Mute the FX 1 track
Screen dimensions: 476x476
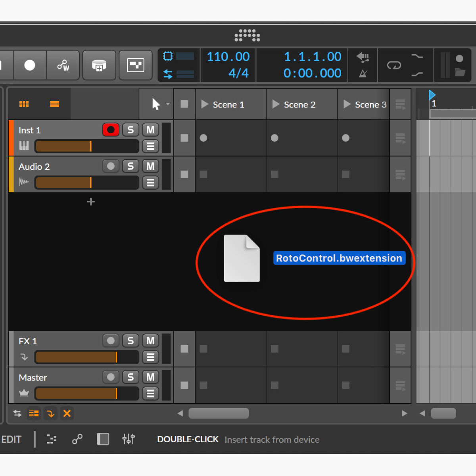pyautogui.click(x=150, y=341)
